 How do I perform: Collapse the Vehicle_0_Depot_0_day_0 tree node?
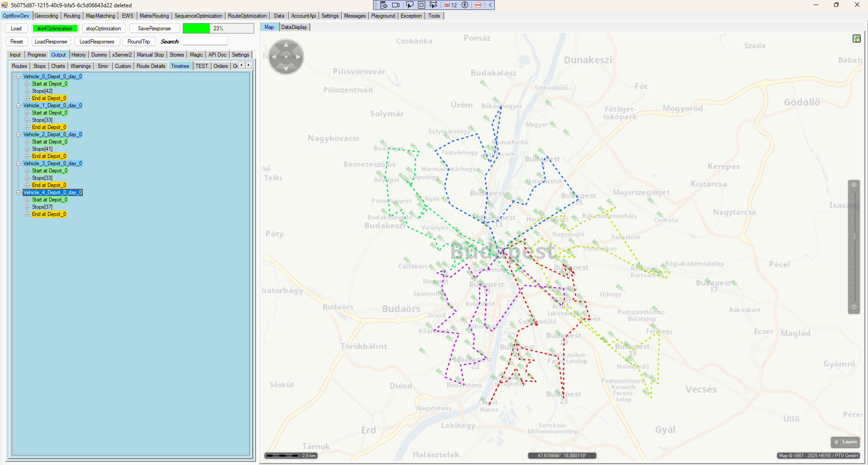point(19,77)
